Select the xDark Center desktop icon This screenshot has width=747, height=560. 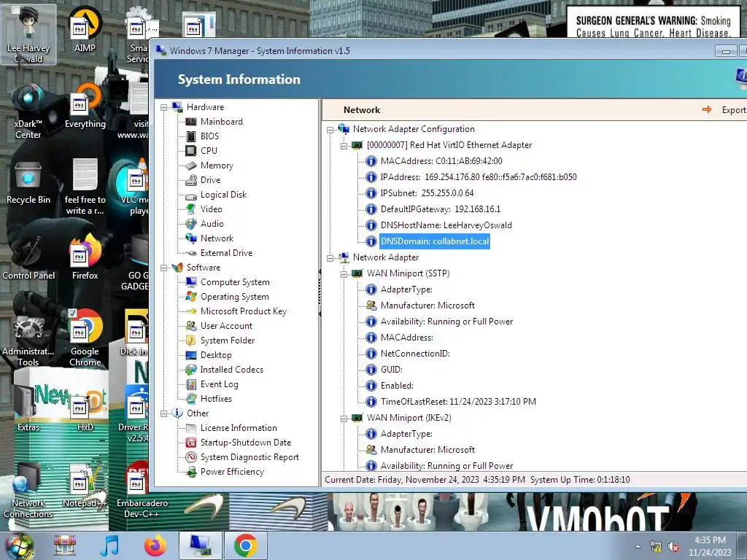point(28,112)
